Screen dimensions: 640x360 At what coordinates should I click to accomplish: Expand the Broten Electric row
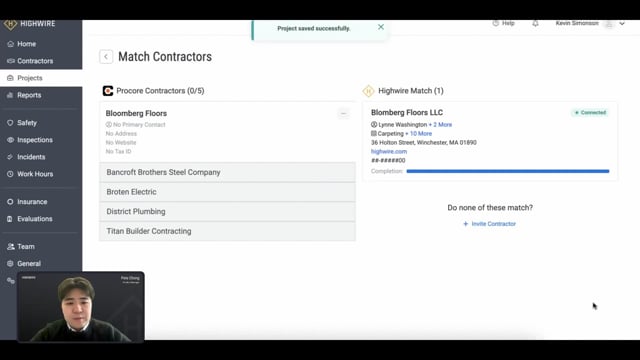[227, 192]
